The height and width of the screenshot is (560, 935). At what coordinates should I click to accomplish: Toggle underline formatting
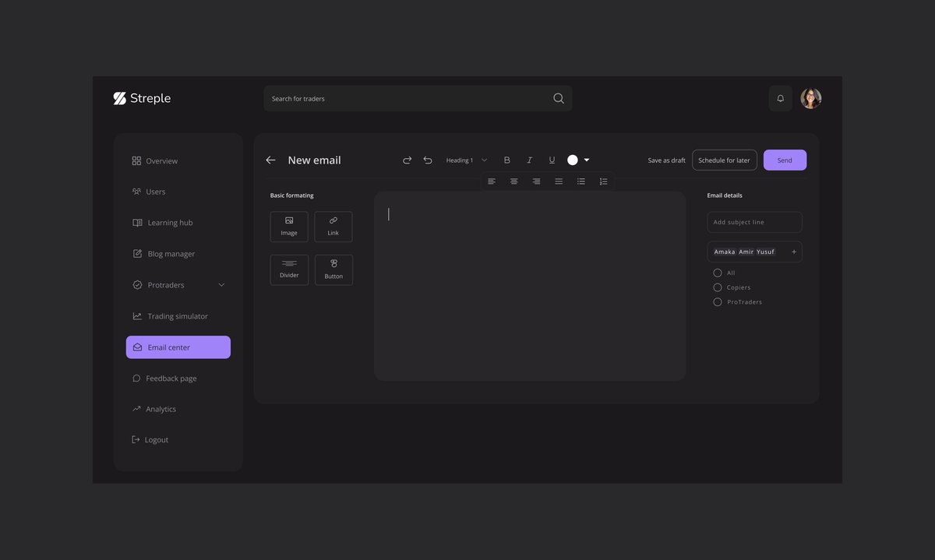click(552, 160)
